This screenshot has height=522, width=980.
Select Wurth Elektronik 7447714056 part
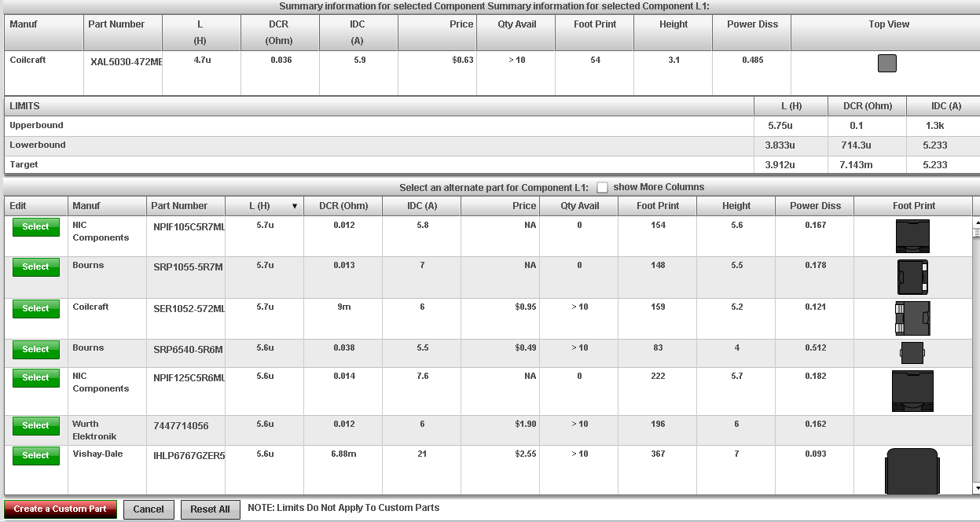(x=35, y=425)
